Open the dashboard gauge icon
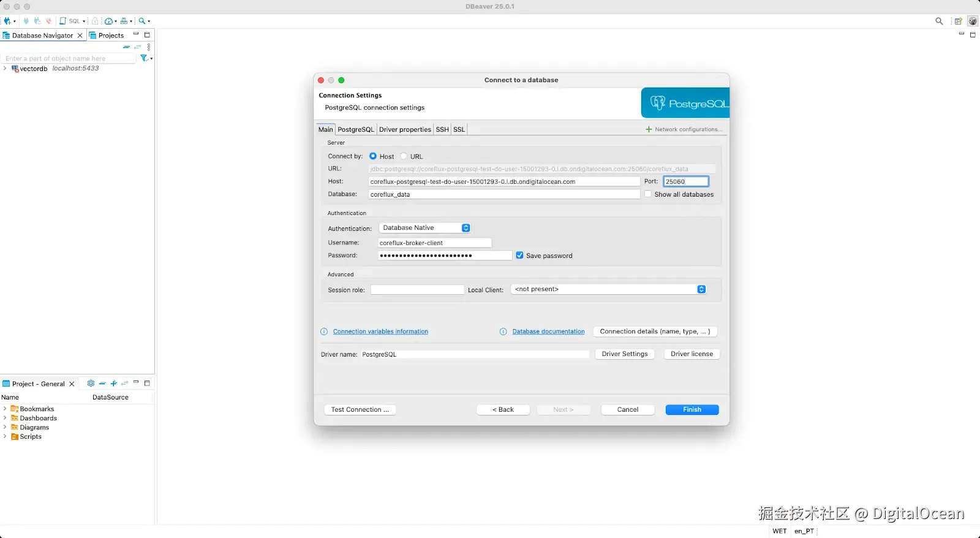The image size is (980, 538). coord(108,21)
